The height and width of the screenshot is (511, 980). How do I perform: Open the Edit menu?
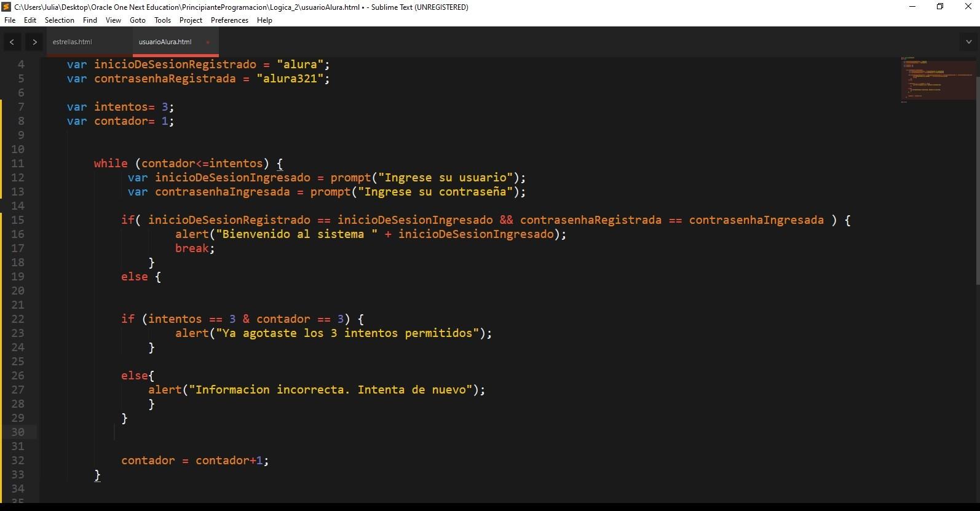coord(30,20)
